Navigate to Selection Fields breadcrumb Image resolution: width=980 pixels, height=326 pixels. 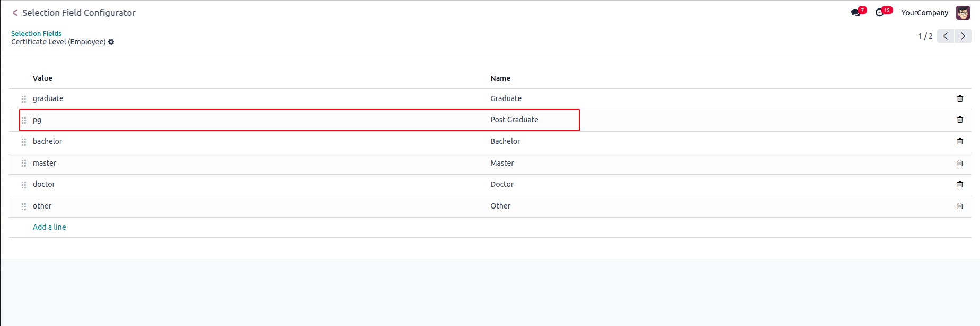click(36, 33)
